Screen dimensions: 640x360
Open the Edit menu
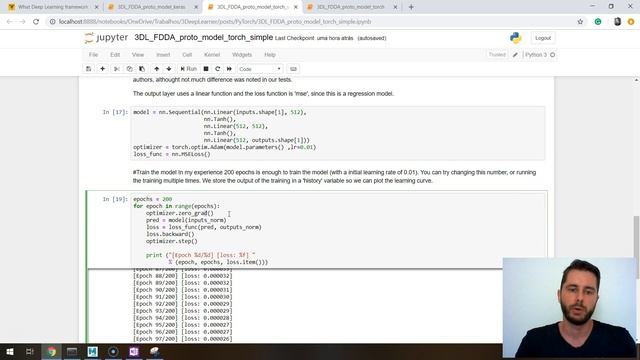115,55
